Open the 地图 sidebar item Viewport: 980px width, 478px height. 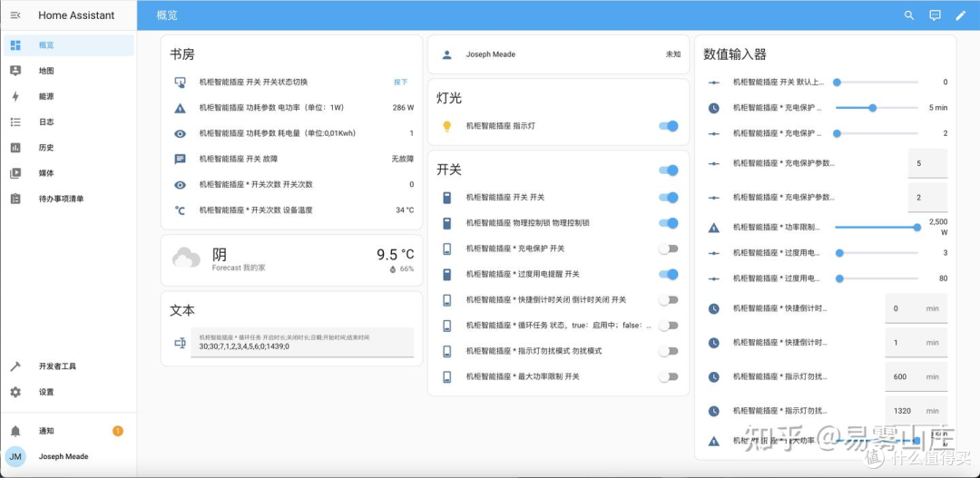click(69, 71)
